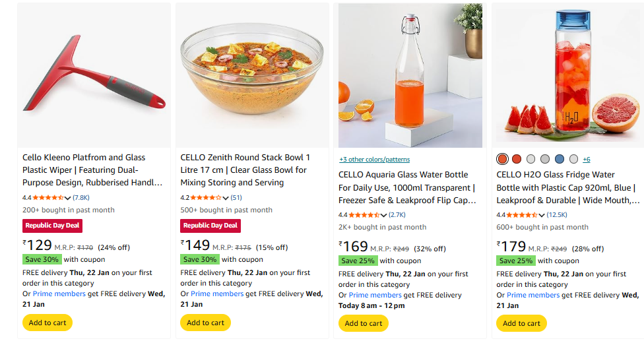The height and width of the screenshot is (343, 644).
Task: Add the Cello Kleeno wiper to cart
Action: [48, 323]
